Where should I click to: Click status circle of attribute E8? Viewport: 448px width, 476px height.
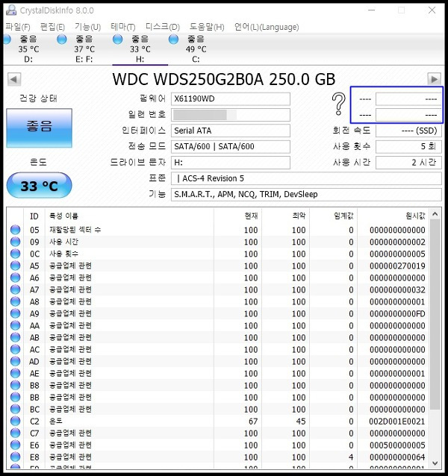[x=15, y=457]
